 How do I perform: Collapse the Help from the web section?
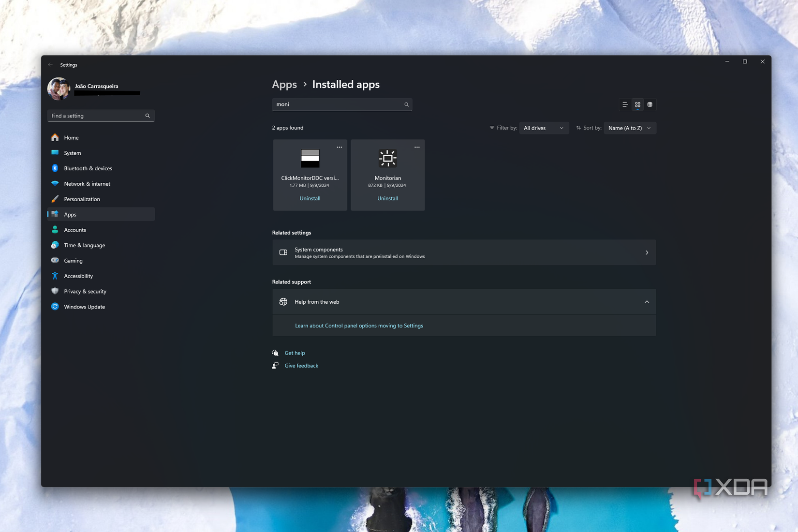[647, 301]
